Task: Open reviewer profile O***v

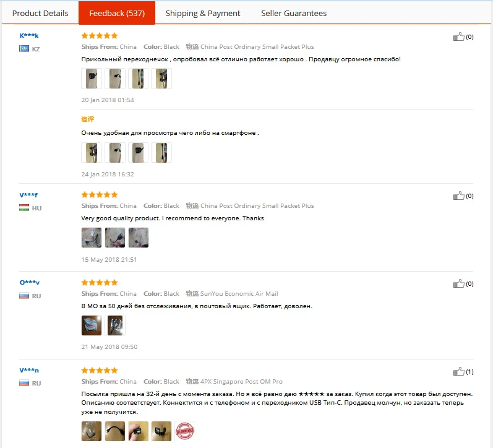Action: [30, 283]
